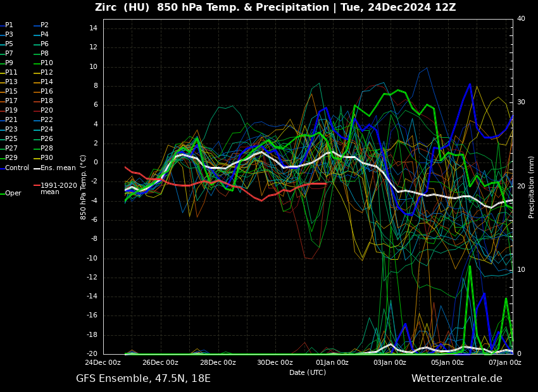Select the 07Jan 00z axis label
The height and width of the screenshot is (392, 538).
(504, 362)
